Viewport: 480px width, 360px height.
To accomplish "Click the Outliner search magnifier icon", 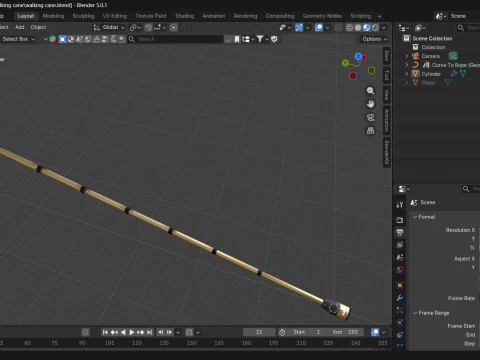I will [x=461, y=28].
